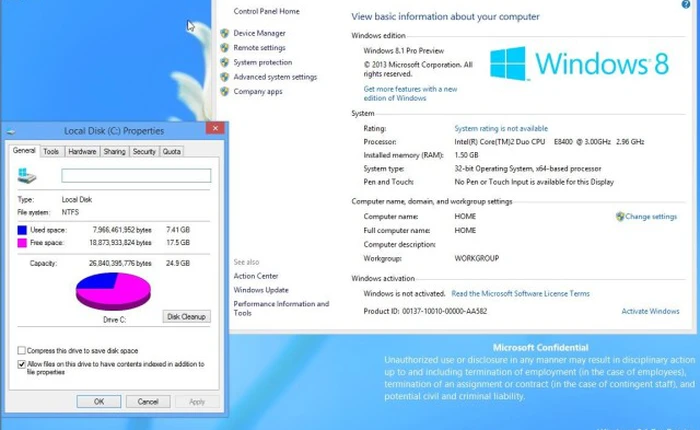Enable Compress this drive to save disk space
700x430 pixels.
click(21, 350)
